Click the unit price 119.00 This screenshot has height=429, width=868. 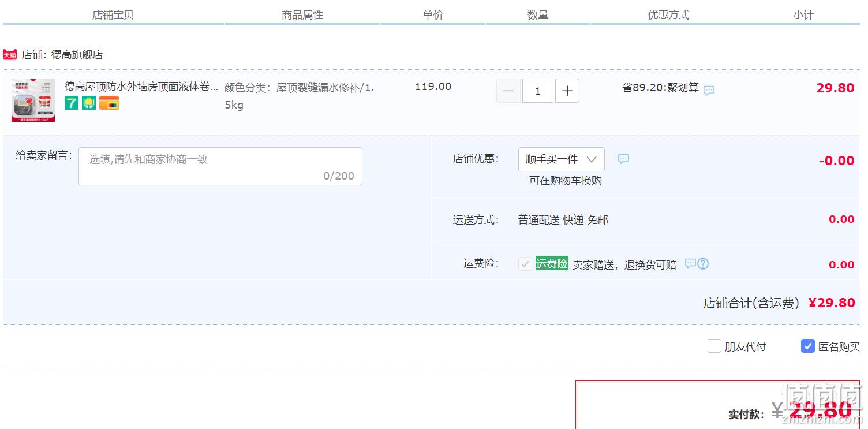coord(433,87)
